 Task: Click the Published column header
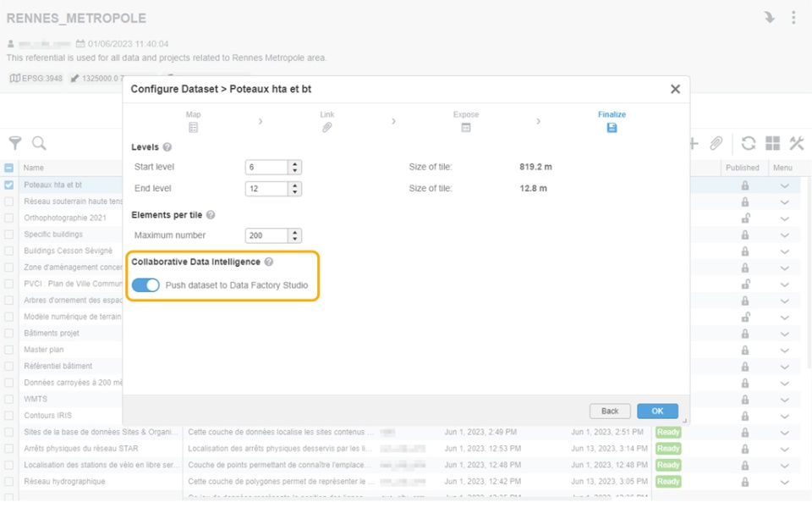[743, 168]
